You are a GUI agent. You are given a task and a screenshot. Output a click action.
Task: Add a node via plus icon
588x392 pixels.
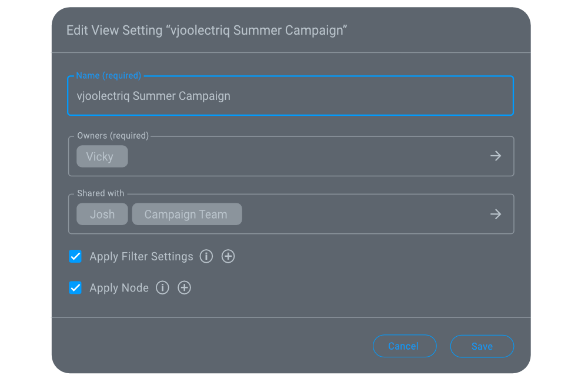pos(184,287)
